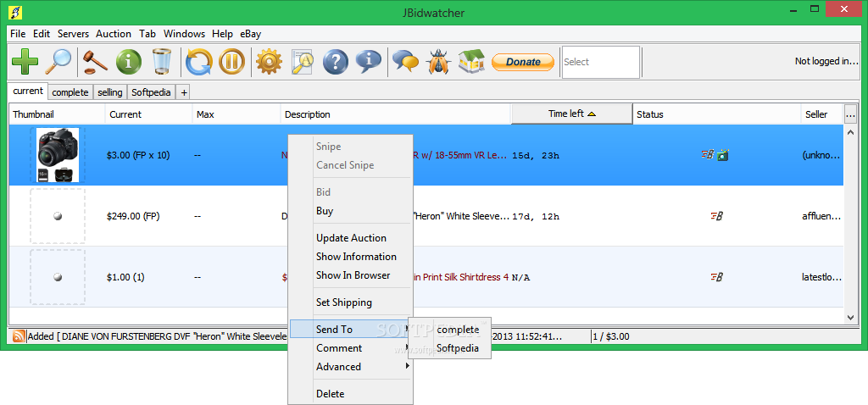Click the plus tab to add new tab

coord(183,92)
